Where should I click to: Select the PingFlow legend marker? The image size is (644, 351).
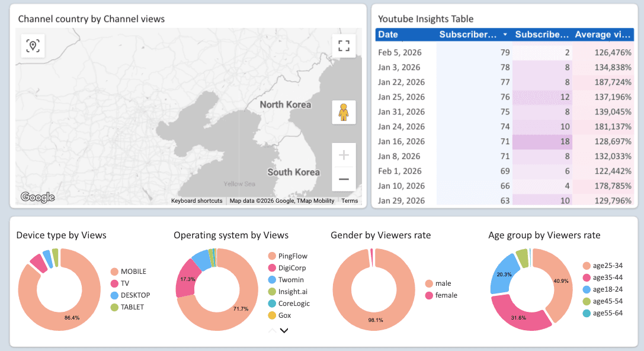pos(271,256)
